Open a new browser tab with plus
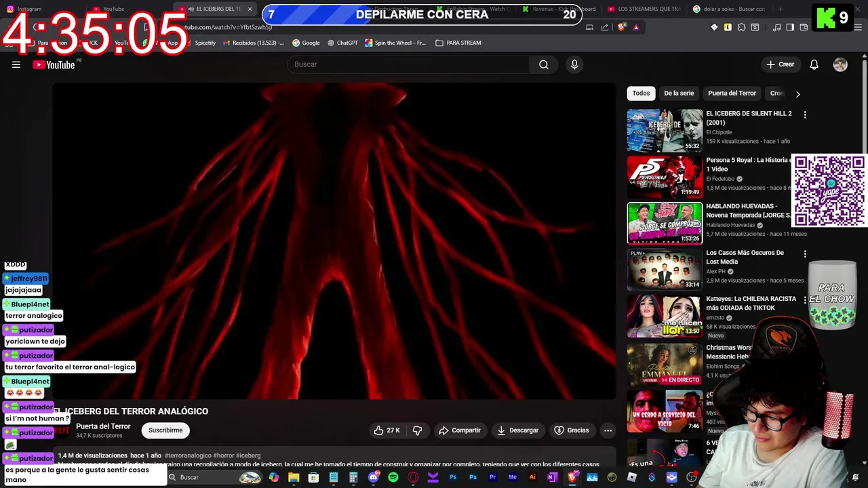Viewport: 868px width, 488px height. coord(781,9)
